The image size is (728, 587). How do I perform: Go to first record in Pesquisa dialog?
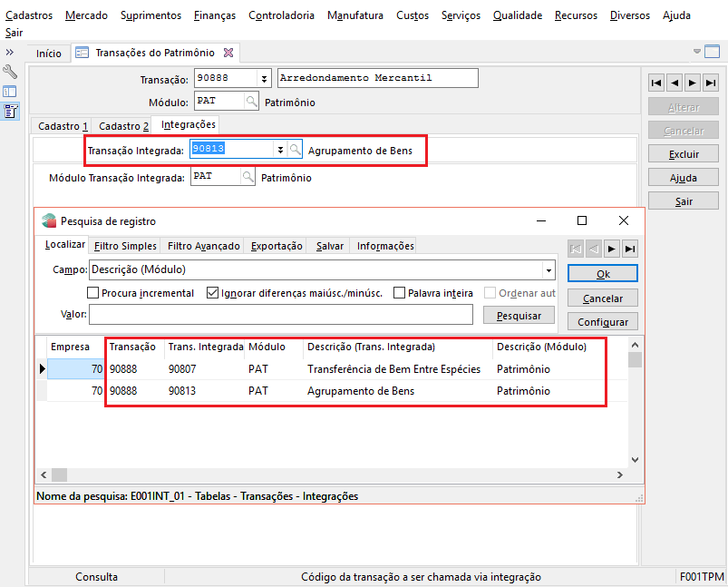[x=576, y=249]
